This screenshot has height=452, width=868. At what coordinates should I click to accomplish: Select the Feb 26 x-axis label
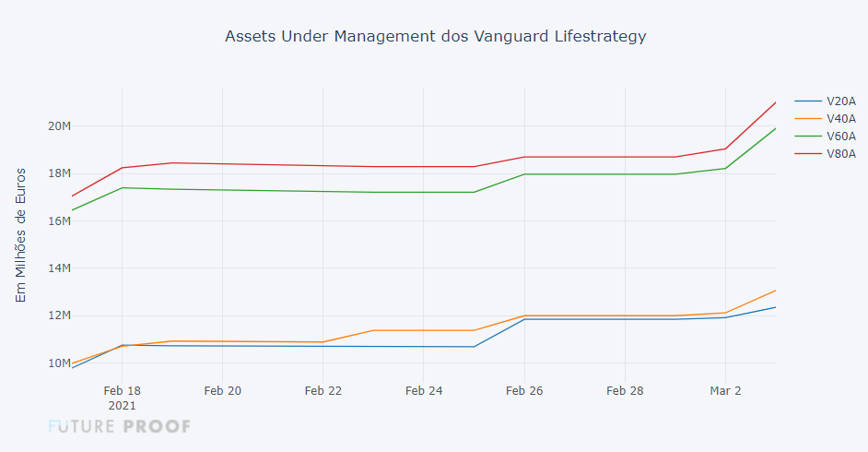pos(524,391)
